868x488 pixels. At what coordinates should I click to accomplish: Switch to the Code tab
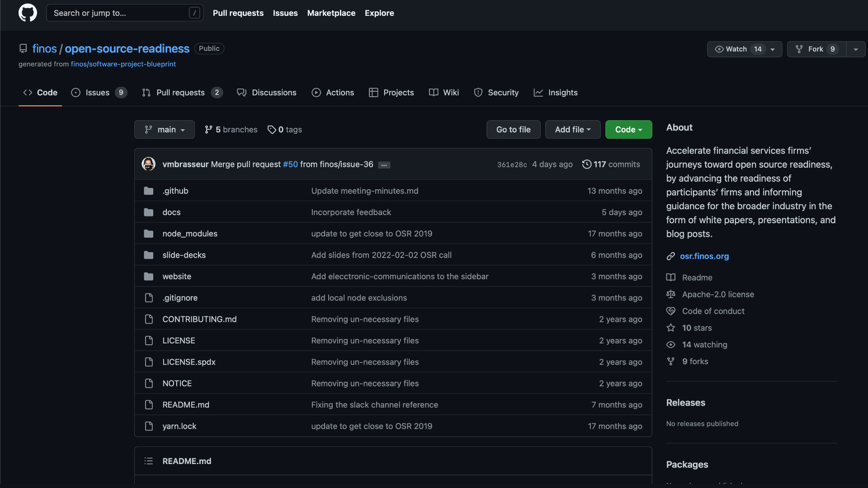click(x=40, y=93)
